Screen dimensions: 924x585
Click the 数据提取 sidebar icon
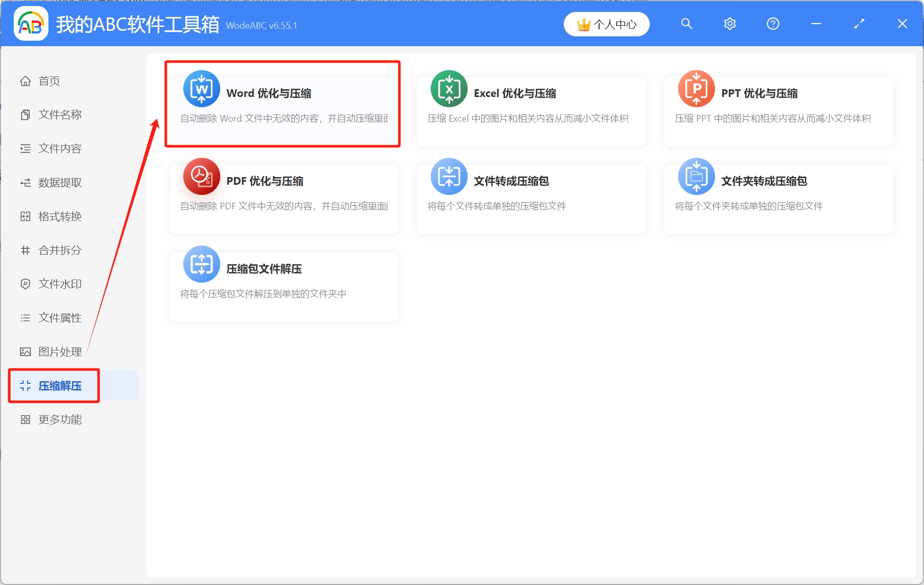(25, 182)
